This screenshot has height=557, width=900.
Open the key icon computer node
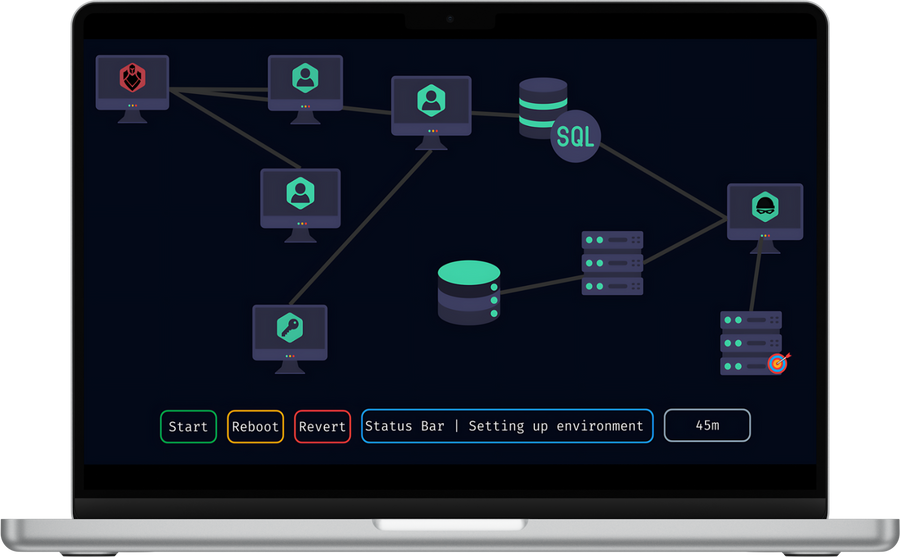290,333
